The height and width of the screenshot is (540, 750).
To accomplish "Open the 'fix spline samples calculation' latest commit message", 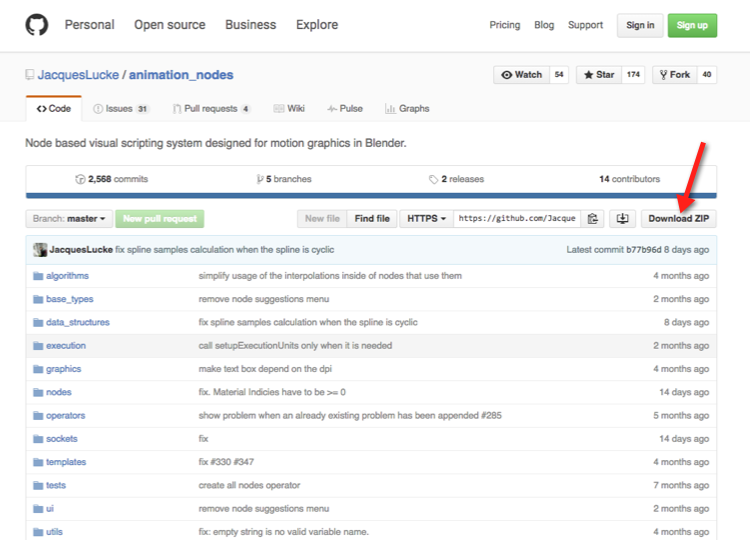I will tap(225, 250).
